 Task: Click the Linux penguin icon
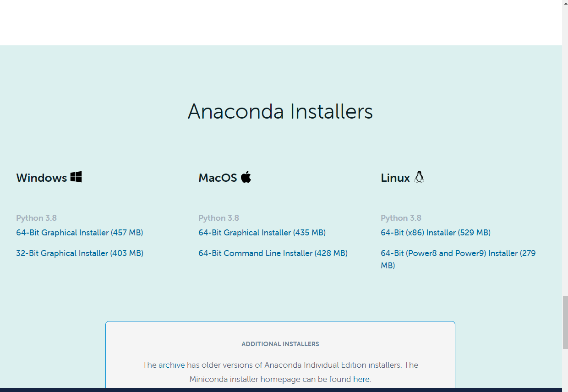click(419, 177)
